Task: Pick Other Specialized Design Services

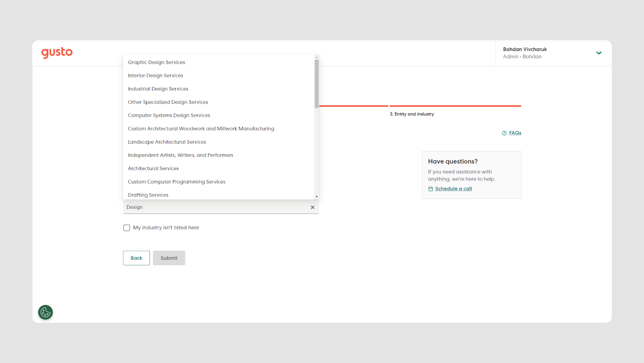Action: click(x=219, y=102)
